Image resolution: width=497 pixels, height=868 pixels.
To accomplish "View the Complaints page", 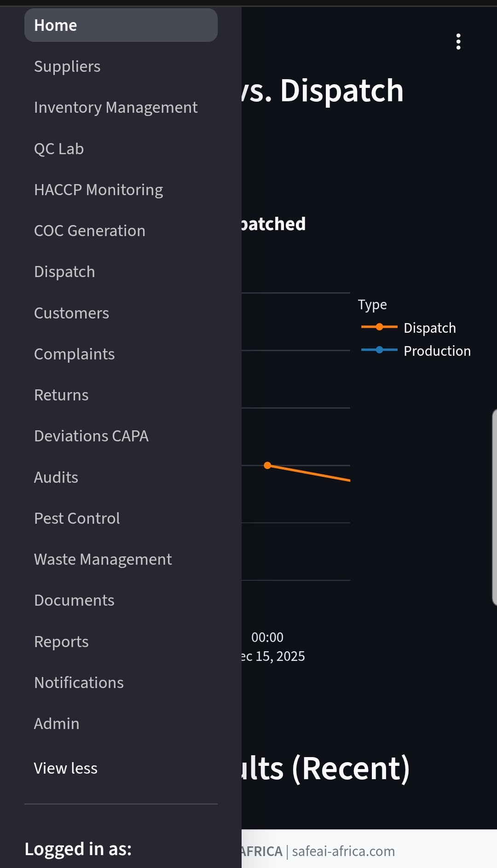I will pyautogui.click(x=74, y=354).
